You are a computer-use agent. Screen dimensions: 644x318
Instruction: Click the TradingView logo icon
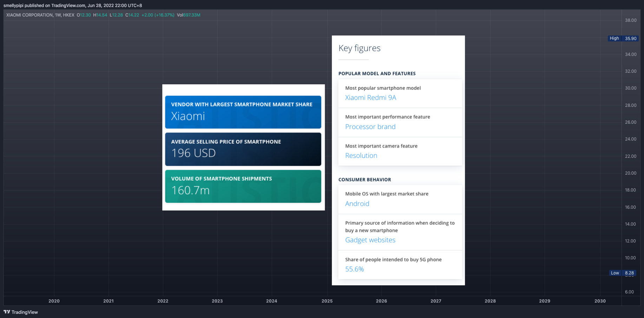7,312
